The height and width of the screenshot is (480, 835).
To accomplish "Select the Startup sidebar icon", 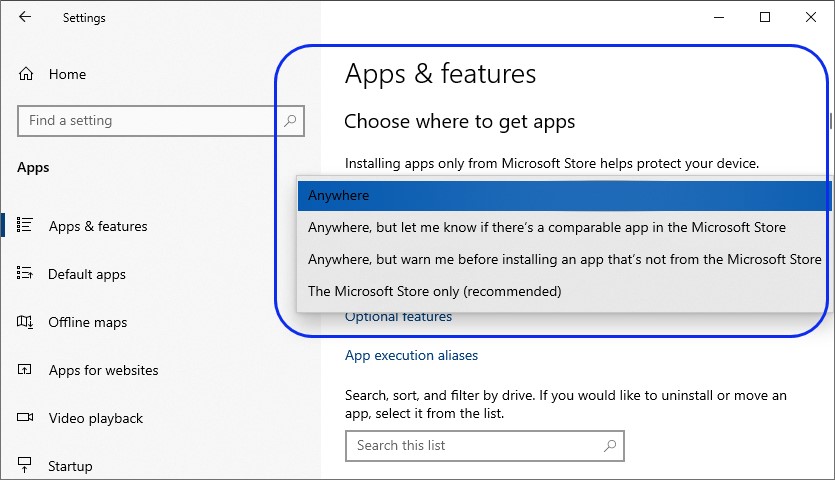I will click(24, 465).
